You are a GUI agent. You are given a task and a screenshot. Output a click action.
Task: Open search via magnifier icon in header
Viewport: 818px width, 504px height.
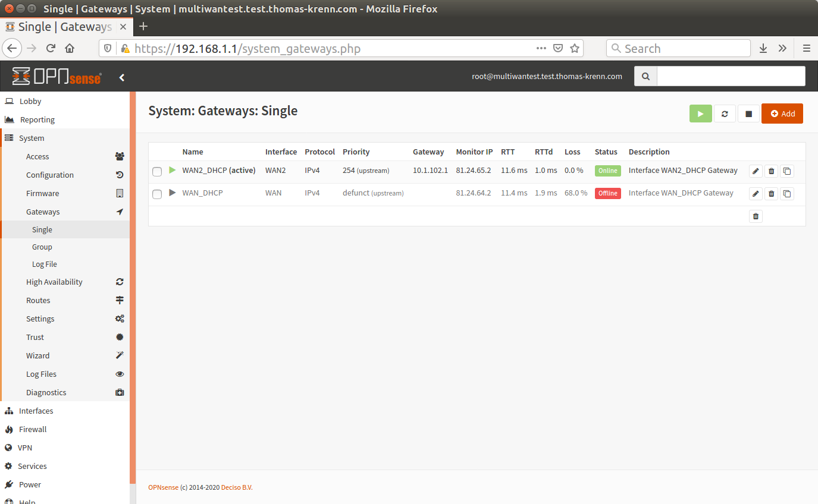coord(645,76)
